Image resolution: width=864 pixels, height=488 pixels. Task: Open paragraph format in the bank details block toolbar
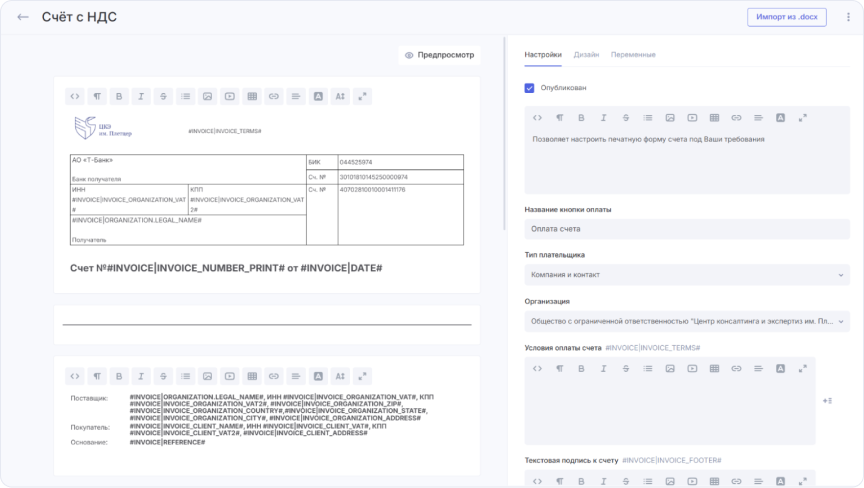point(97,96)
